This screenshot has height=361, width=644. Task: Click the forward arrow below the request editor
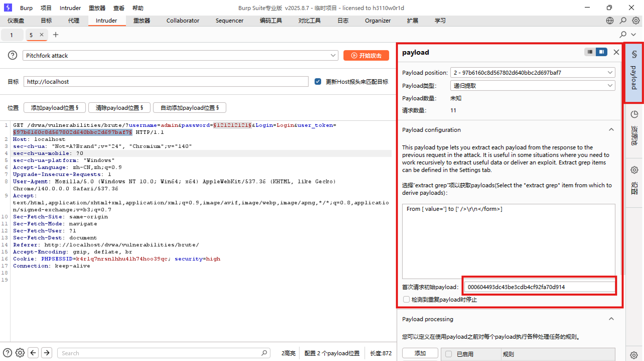click(x=47, y=353)
